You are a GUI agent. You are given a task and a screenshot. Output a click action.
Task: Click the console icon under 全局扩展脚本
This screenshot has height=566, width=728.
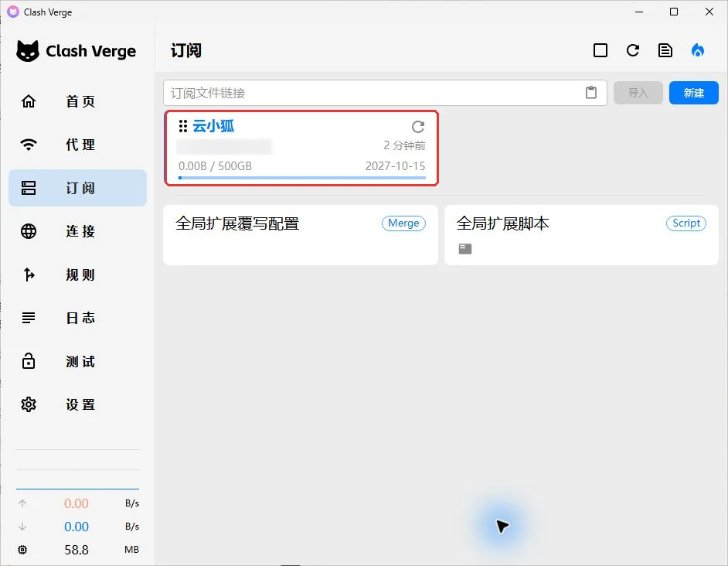[x=465, y=249]
